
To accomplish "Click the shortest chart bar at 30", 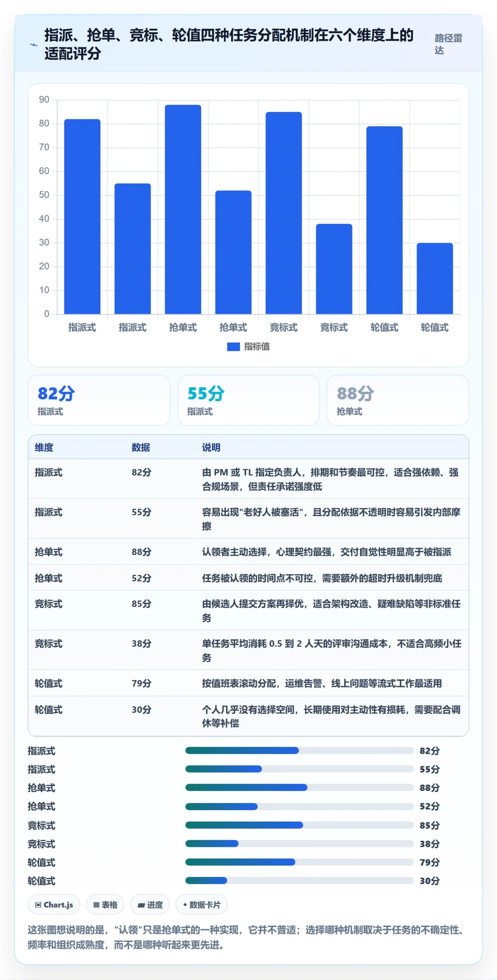I will tap(435, 278).
